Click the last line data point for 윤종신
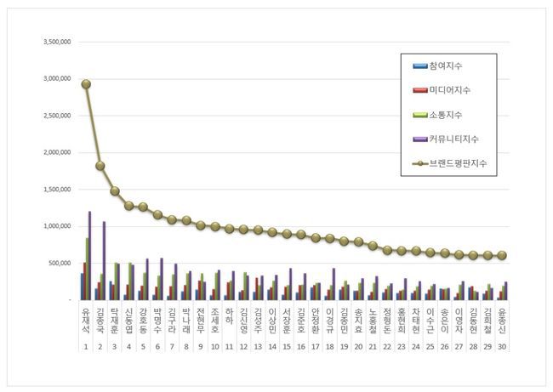This screenshot has width=553, height=392. pyautogui.click(x=502, y=255)
